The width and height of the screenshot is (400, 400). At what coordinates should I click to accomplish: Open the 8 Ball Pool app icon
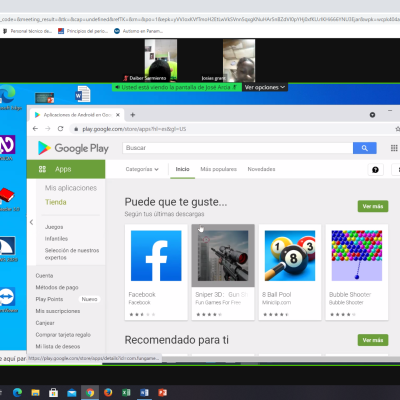(x=290, y=256)
